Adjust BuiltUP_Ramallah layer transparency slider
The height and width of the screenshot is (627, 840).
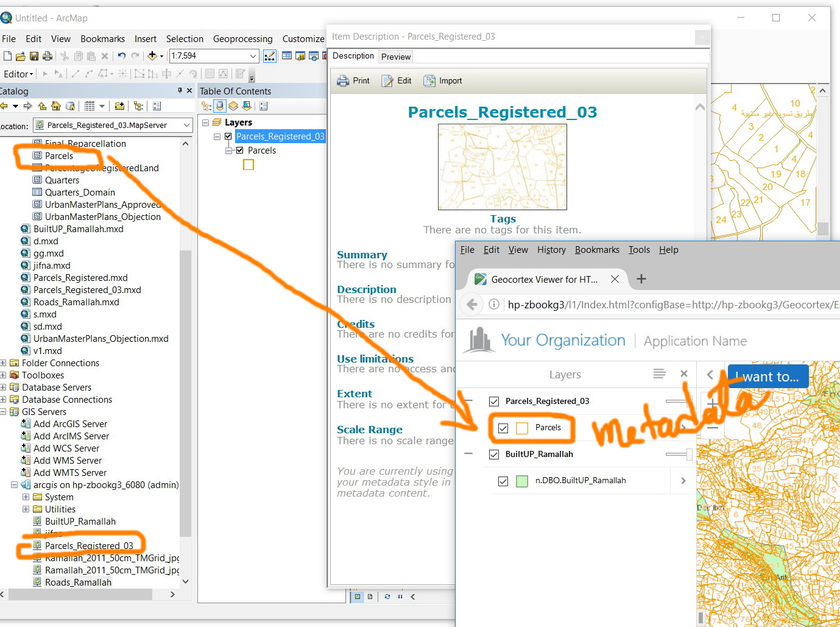coord(679,455)
